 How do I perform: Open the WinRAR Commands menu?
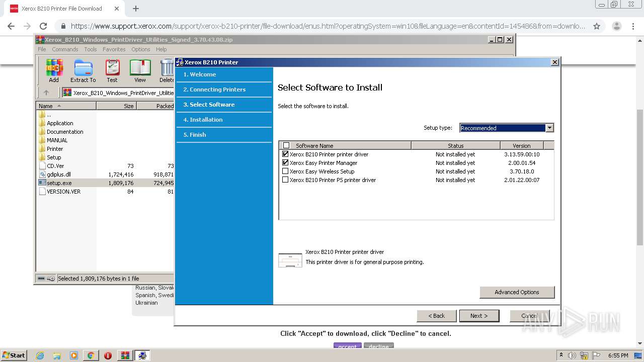[x=65, y=49]
